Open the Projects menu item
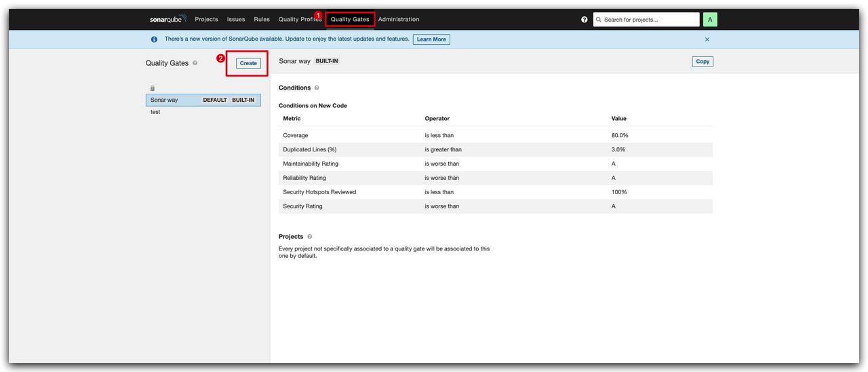This screenshot has height=372, width=868. click(x=206, y=20)
